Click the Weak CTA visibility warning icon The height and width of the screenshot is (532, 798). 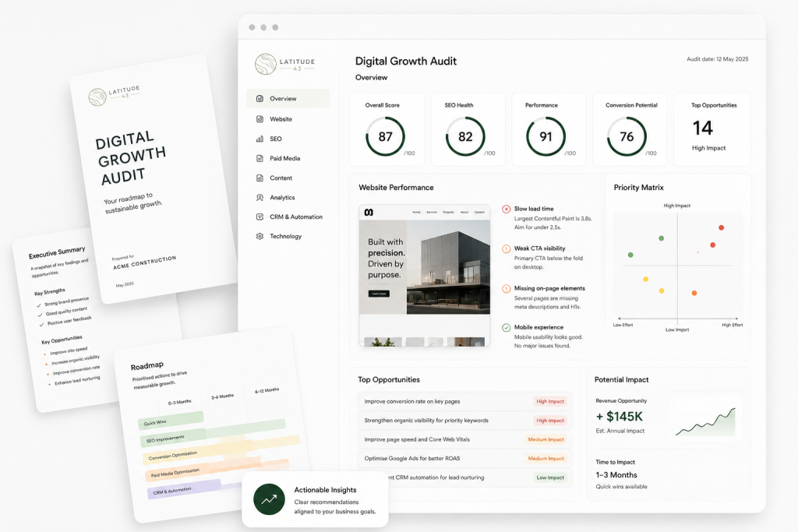click(x=506, y=248)
